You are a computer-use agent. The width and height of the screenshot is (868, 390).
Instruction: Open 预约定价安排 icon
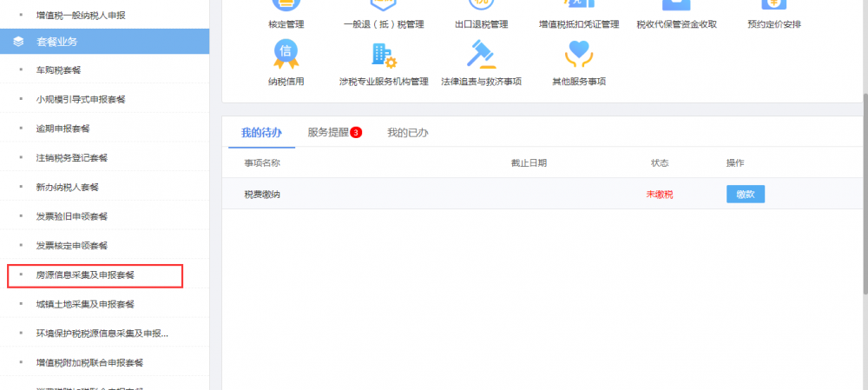click(x=774, y=4)
